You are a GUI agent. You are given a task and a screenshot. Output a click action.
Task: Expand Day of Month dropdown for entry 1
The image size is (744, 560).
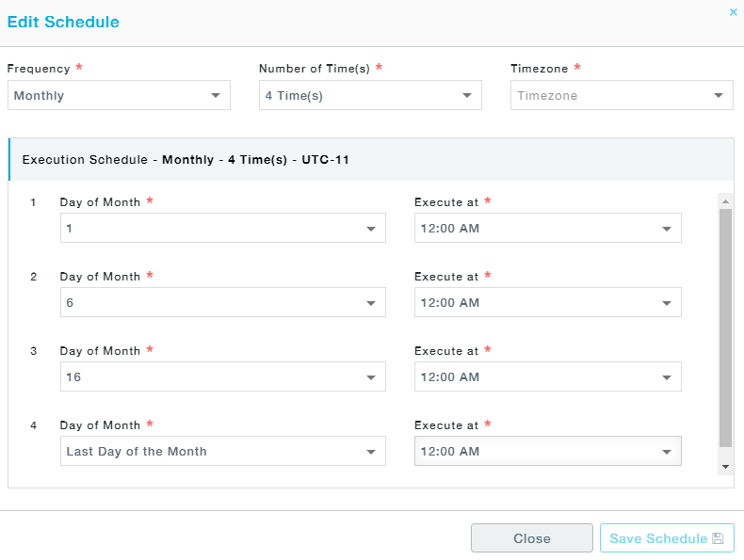point(222,228)
